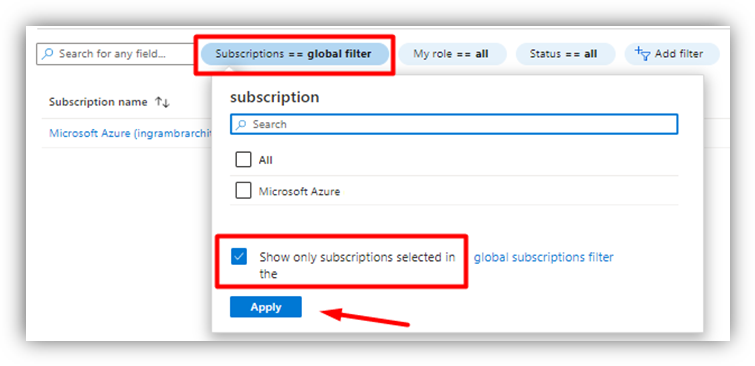Screen dimensions: 755x366
Task: Expand the My role == all filter
Action: (452, 54)
